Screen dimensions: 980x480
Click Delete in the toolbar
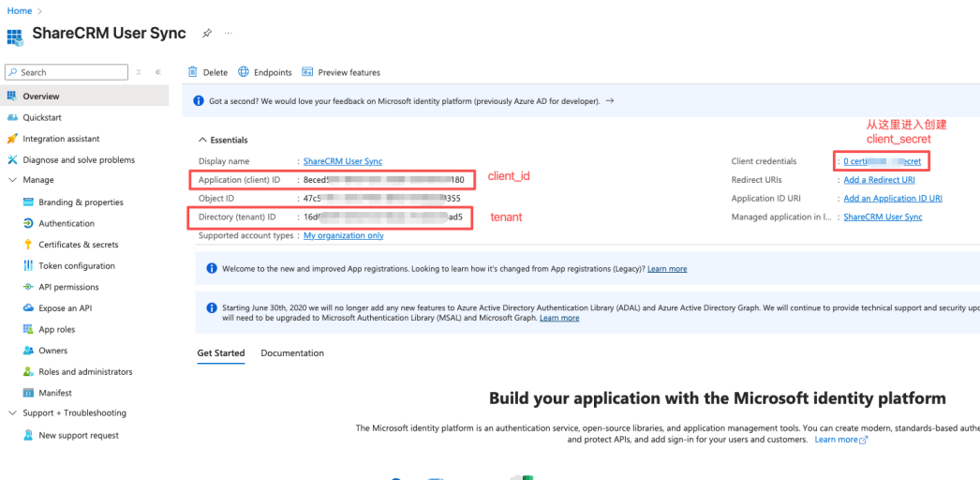click(x=207, y=72)
